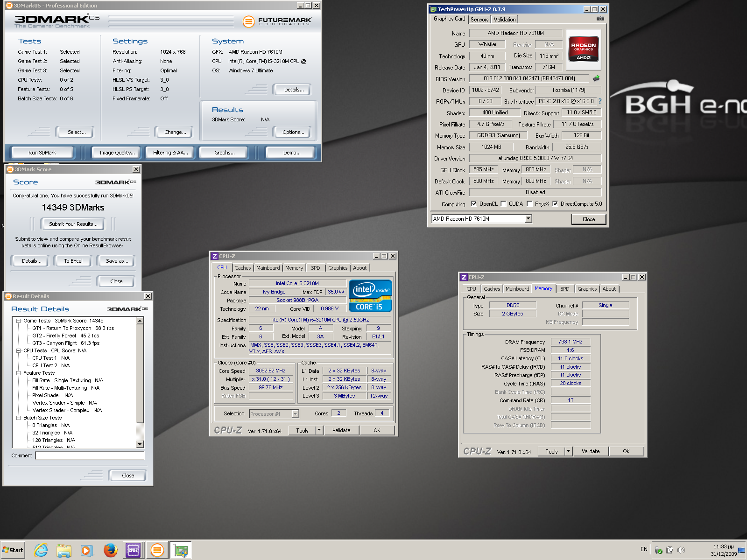The image size is (747, 560).
Task: Toggle the OpenCL checkbox in GPU-Z
Action: pos(474,203)
